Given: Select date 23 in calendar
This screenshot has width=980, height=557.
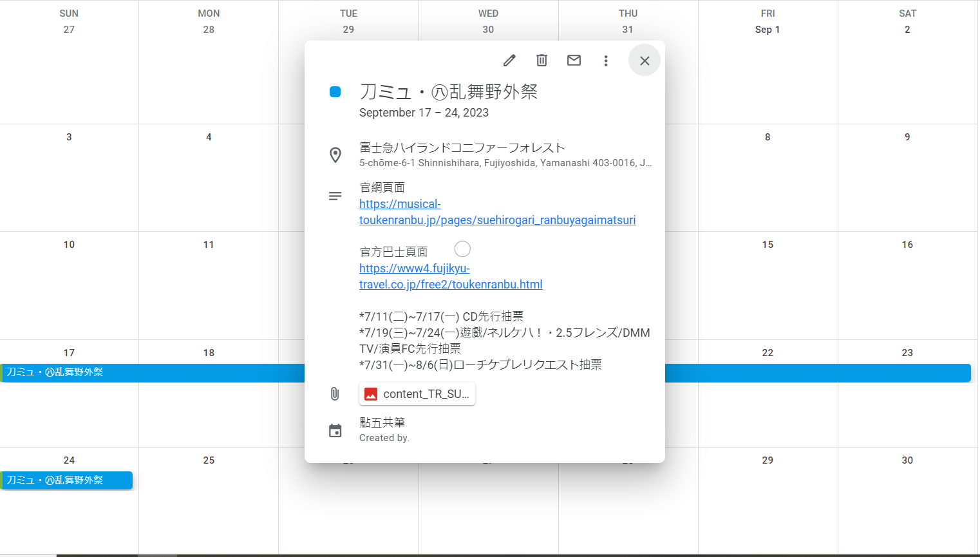Looking at the screenshot, I should coord(907,353).
